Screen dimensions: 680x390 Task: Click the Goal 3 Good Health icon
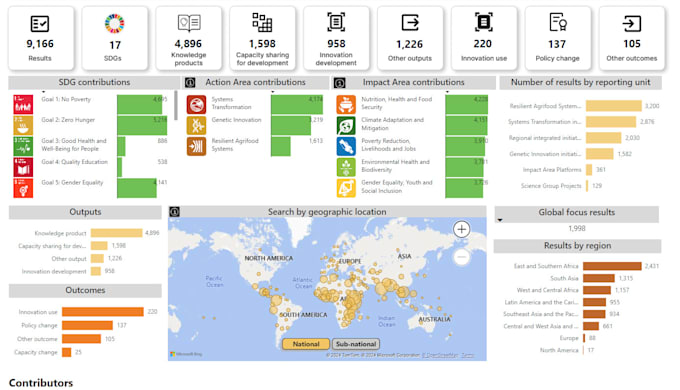coord(23,146)
